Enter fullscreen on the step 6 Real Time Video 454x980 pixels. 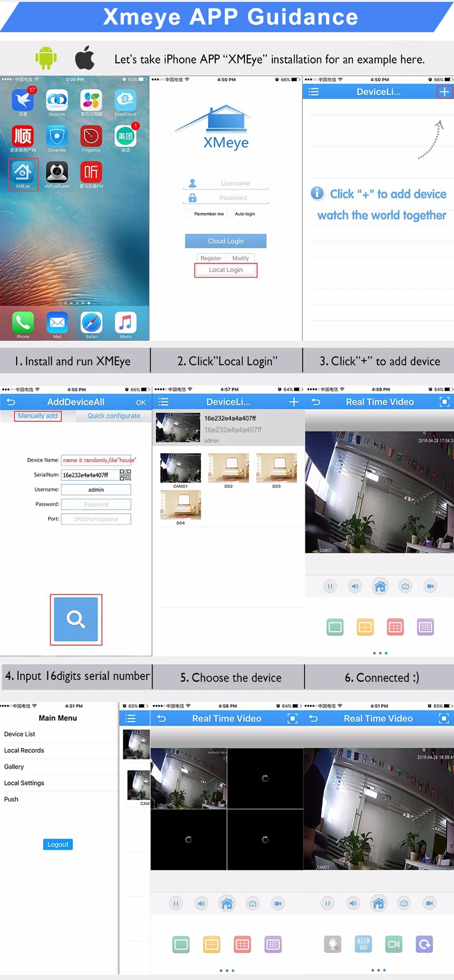coord(444,402)
